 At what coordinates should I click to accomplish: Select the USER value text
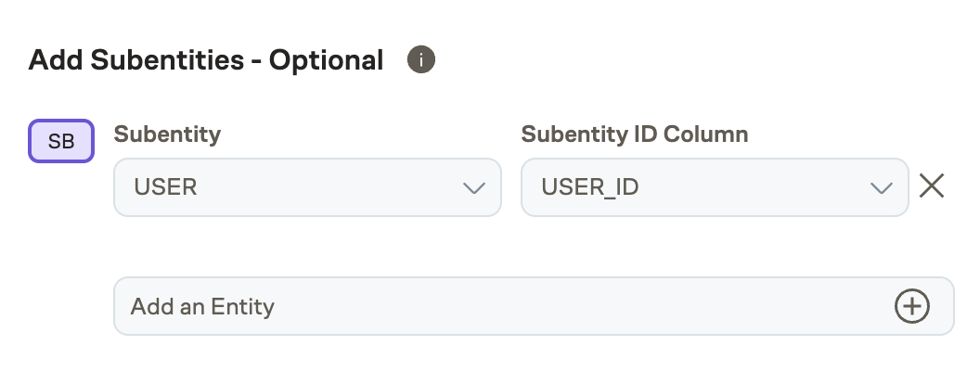(166, 187)
